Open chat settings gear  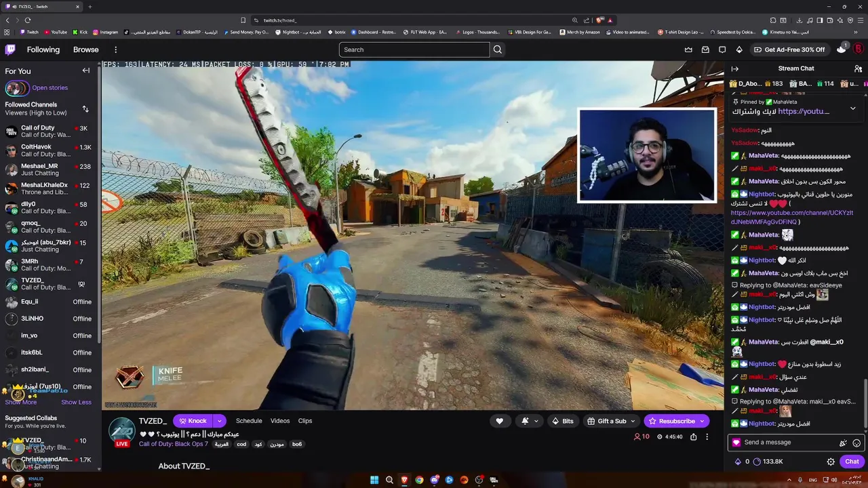tap(831, 462)
